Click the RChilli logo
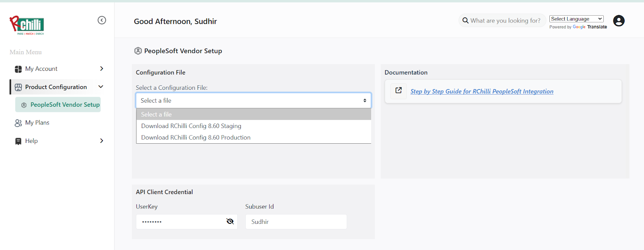The image size is (644, 250). coord(27,25)
